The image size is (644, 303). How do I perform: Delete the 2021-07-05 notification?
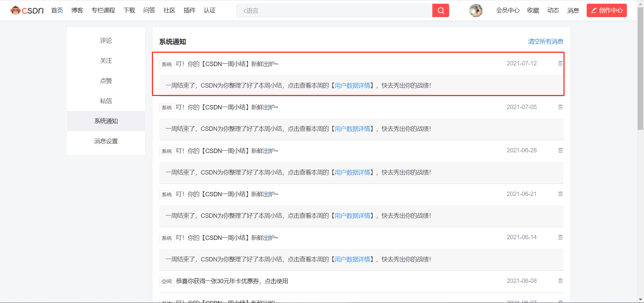click(560, 107)
